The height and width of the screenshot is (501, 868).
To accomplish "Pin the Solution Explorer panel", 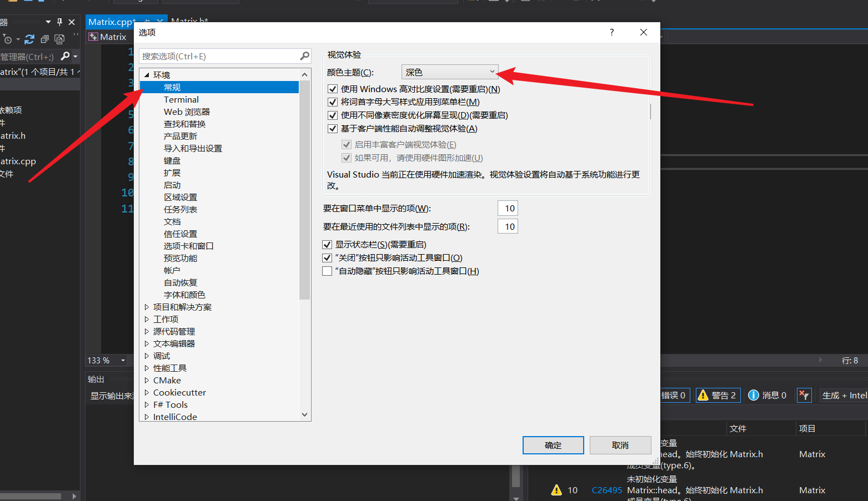I will coord(59,22).
